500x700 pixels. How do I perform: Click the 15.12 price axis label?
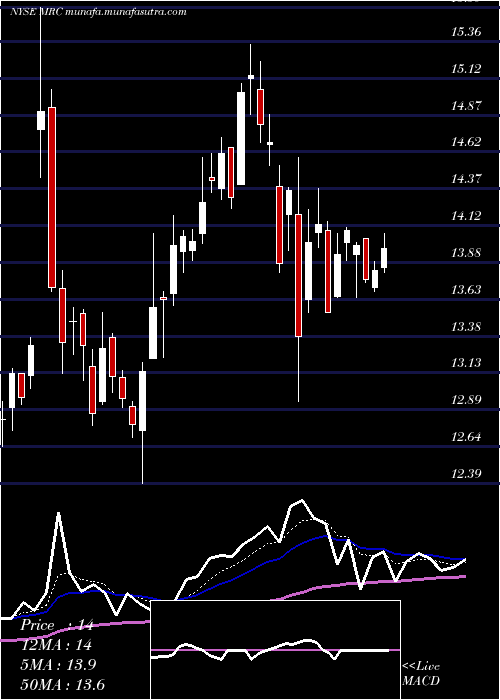[467, 69]
